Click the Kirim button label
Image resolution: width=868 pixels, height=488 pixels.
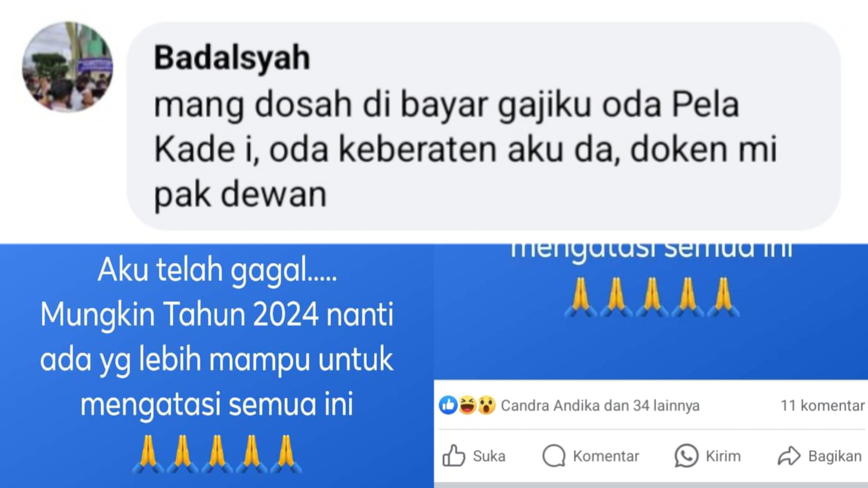(723, 456)
